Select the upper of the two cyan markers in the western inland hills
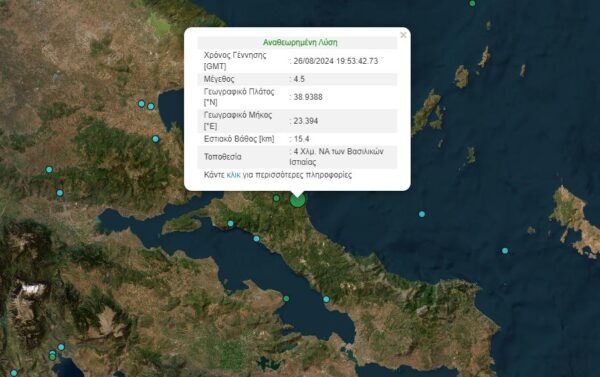This screenshot has height=377, width=600. click(x=49, y=169)
